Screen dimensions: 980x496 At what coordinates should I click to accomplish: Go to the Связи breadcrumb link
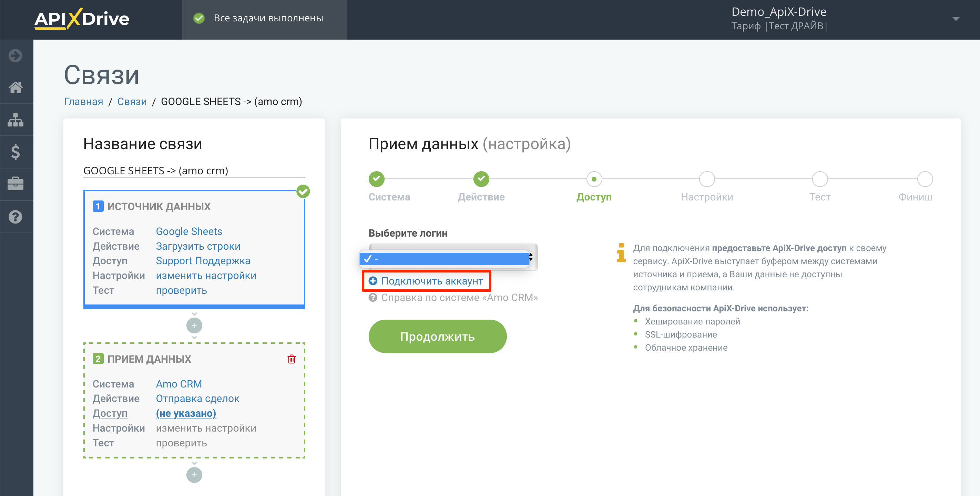click(x=132, y=102)
